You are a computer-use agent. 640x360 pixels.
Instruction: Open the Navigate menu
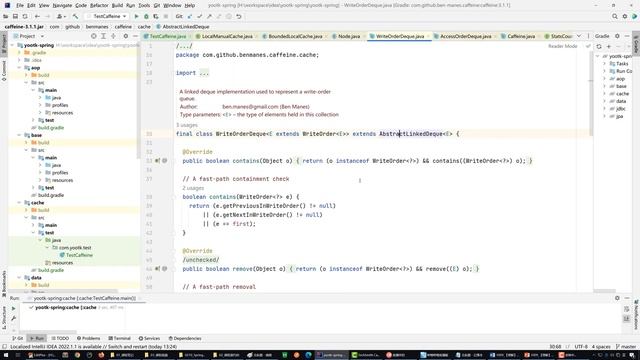point(62,5)
